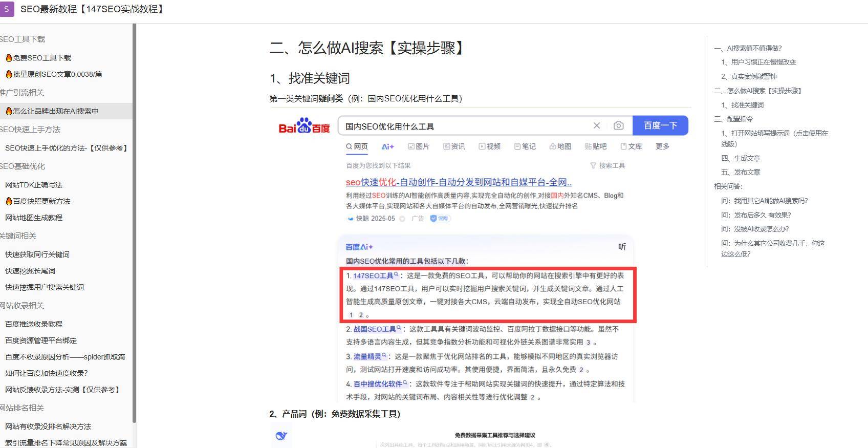Open 百度推送收录教程 page
Screen dimensions: 868x448
[x=34, y=324]
